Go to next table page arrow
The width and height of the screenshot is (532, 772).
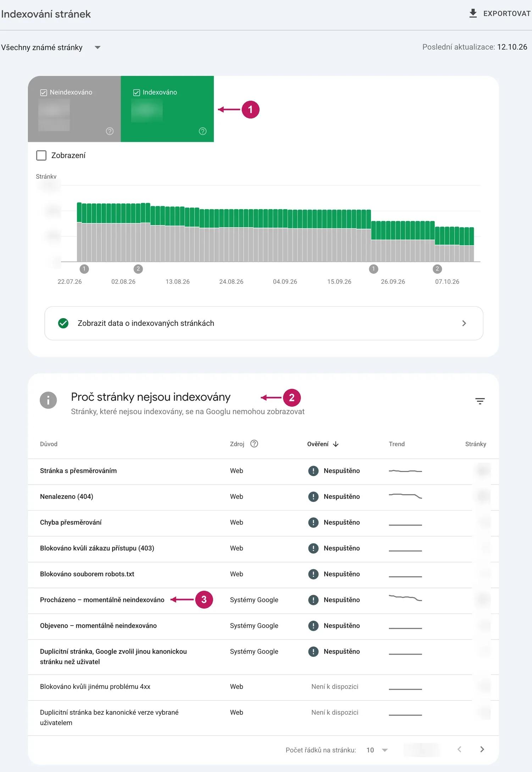pos(482,749)
